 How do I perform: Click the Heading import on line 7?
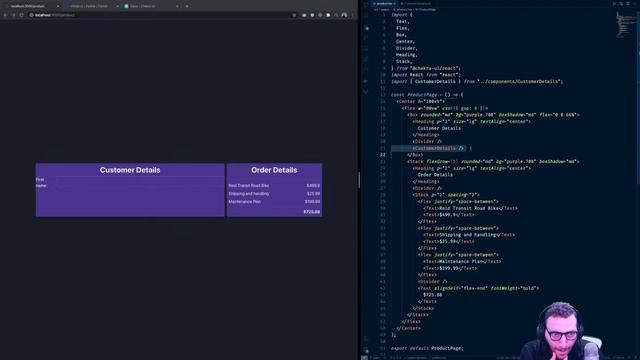coord(406,55)
